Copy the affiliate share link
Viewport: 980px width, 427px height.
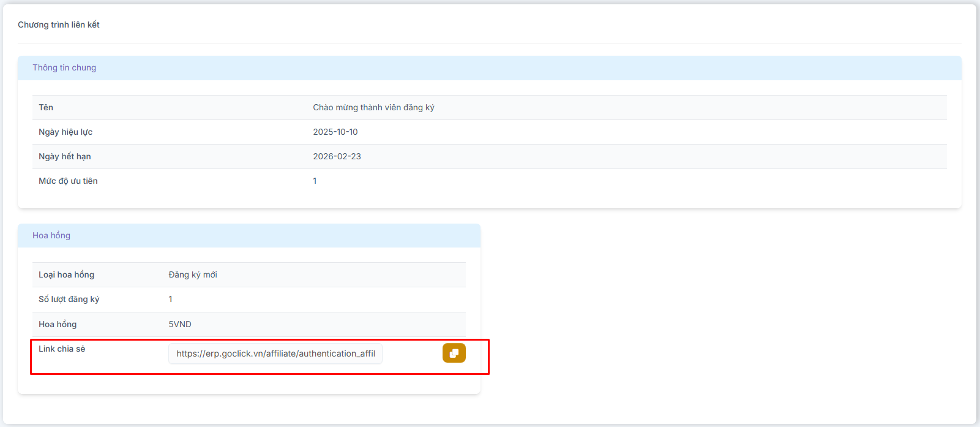point(454,353)
